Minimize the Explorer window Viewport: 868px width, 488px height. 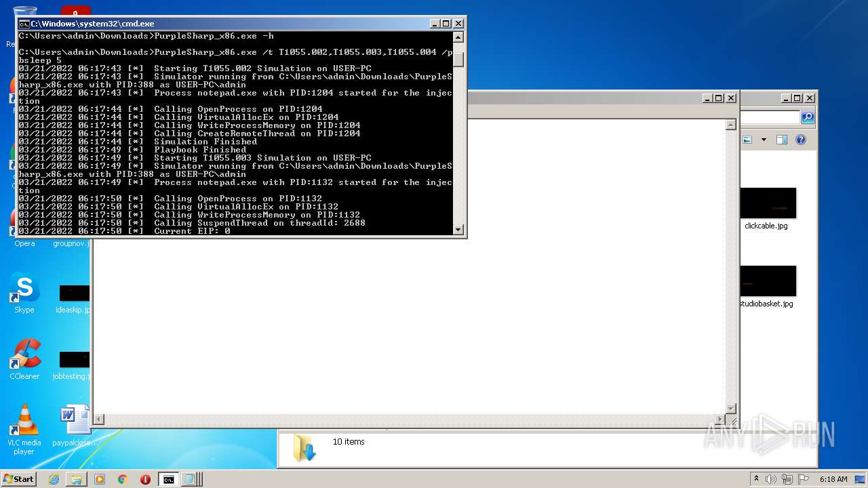pyautogui.click(x=785, y=98)
